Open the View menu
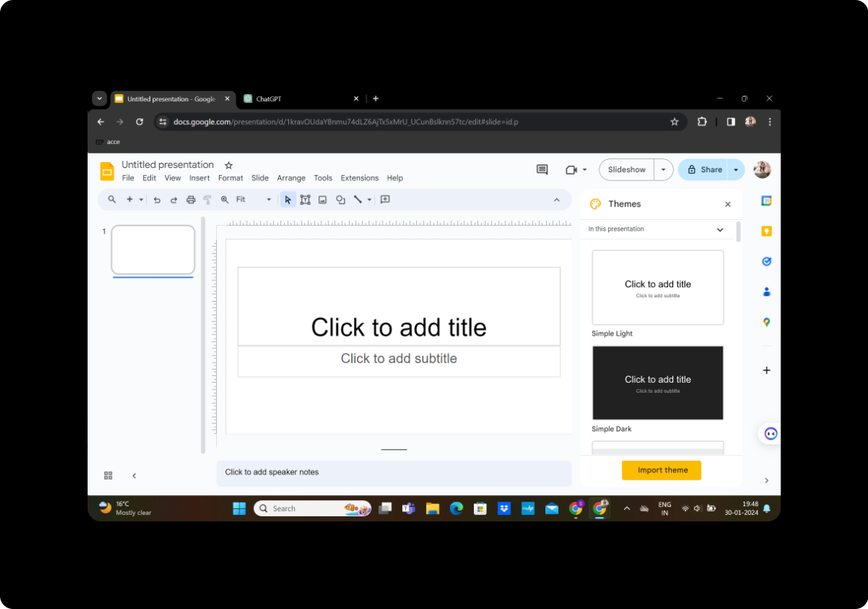The height and width of the screenshot is (609, 868). [x=173, y=178]
